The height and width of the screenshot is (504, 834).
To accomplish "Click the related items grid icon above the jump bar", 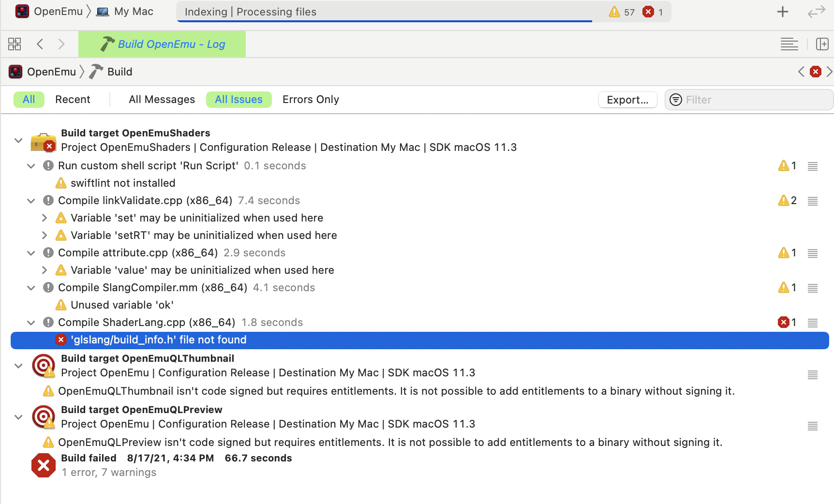I will tap(15, 44).
